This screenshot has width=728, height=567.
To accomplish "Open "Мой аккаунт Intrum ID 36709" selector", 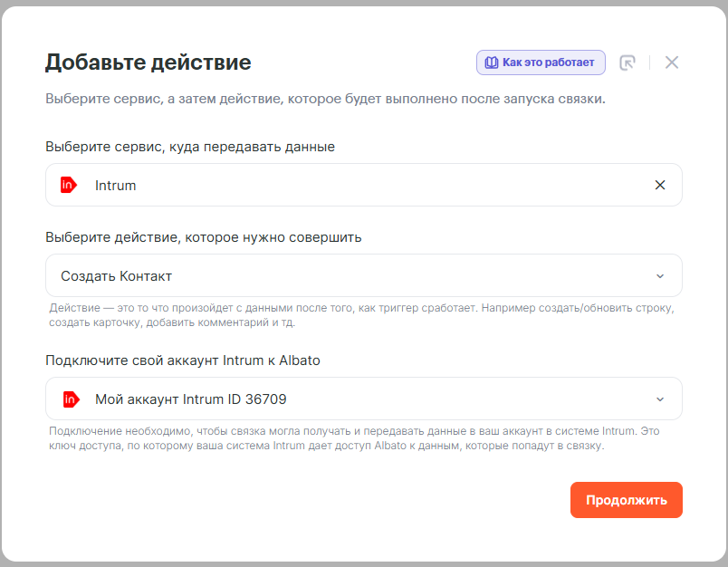I will [362, 399].
